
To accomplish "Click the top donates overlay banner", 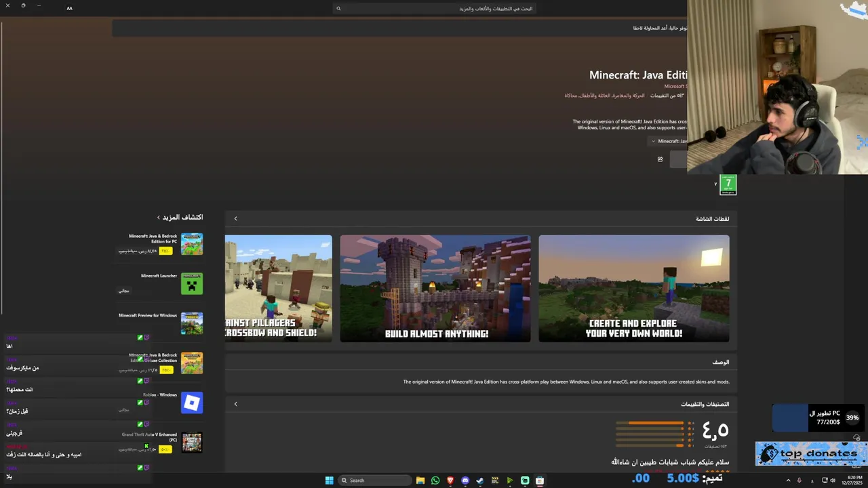I will click(811, 454).
